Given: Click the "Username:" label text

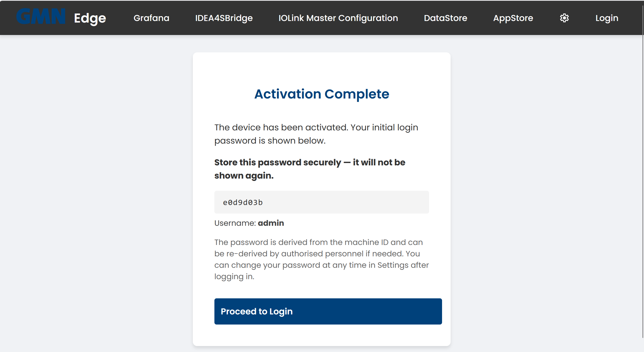Looking at the screenshot, I should coord(235,223).
